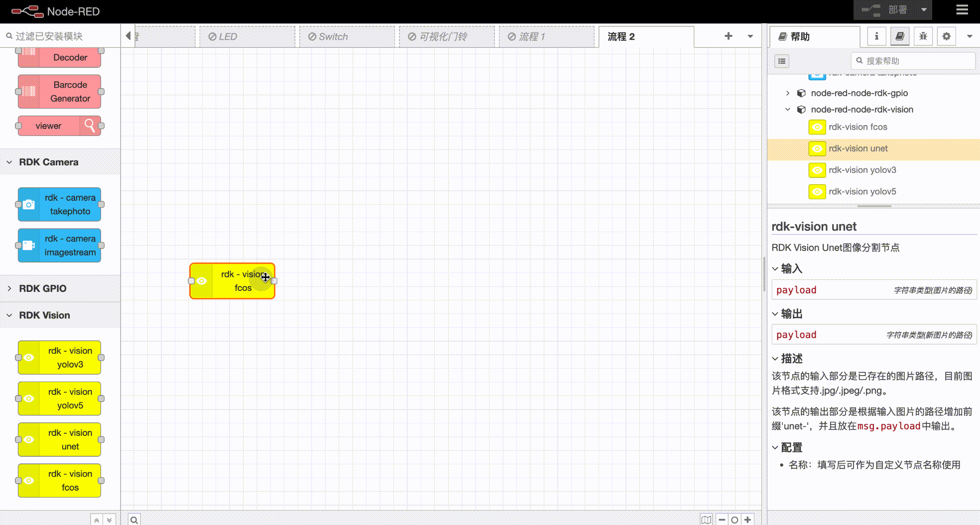Open rdk-vision yolov3 help entry
This screenshot has width=980, height=525.
[x=873, y=170]
